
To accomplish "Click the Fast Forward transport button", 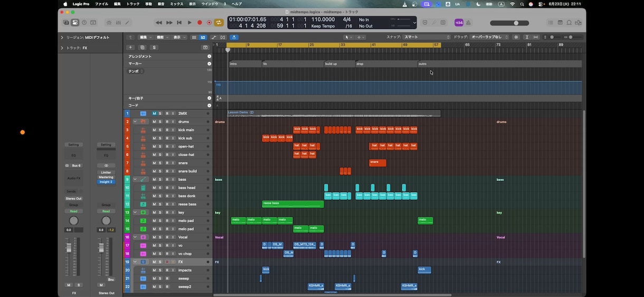I will [x=169, y=23].
